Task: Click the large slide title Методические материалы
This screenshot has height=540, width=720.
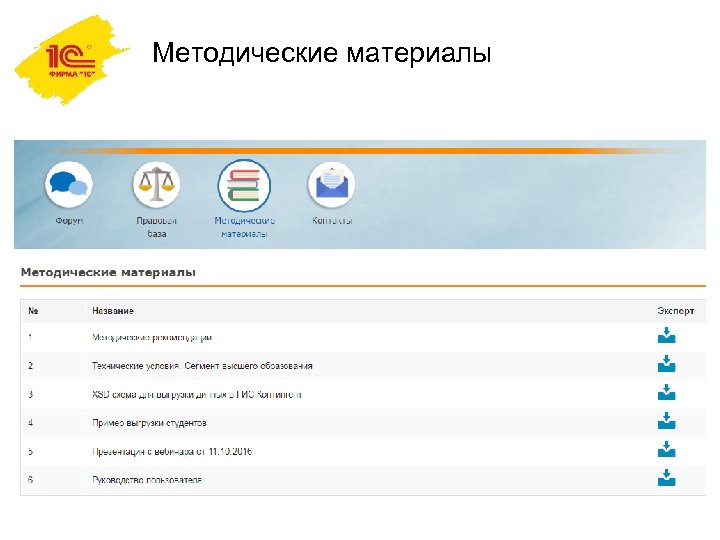Action: tap(322, 52)
